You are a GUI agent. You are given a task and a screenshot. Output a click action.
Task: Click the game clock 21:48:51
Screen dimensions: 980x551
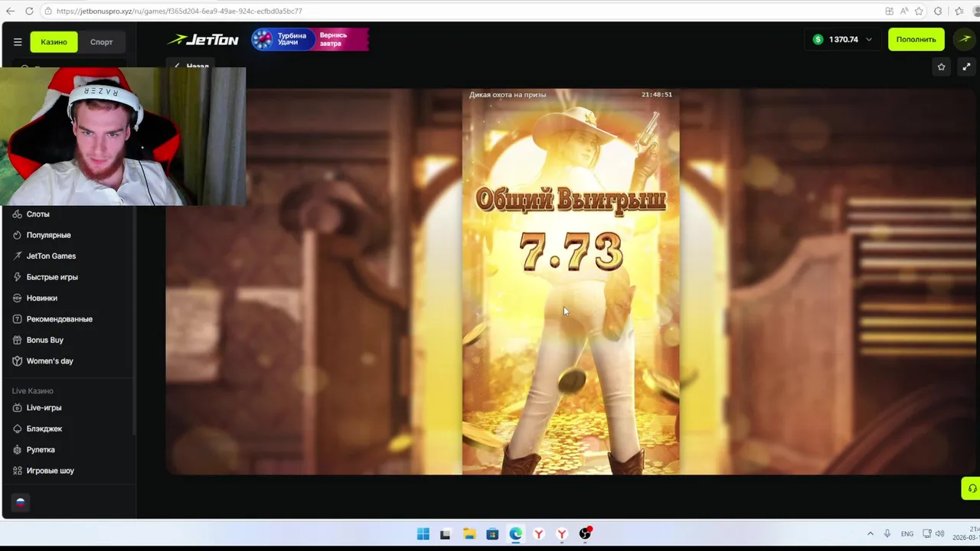[x=656, y=95]
